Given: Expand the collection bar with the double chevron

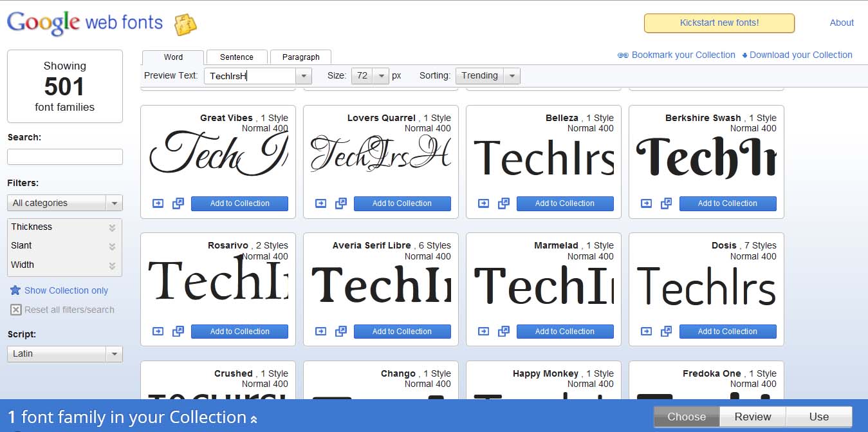Looking at the screenshot, I should click(254, 419).
